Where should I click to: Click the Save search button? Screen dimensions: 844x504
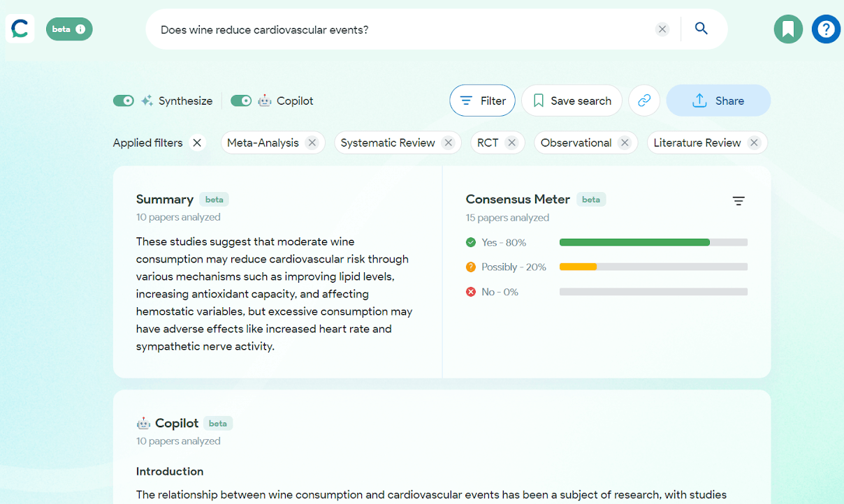[x=572, y=101]
